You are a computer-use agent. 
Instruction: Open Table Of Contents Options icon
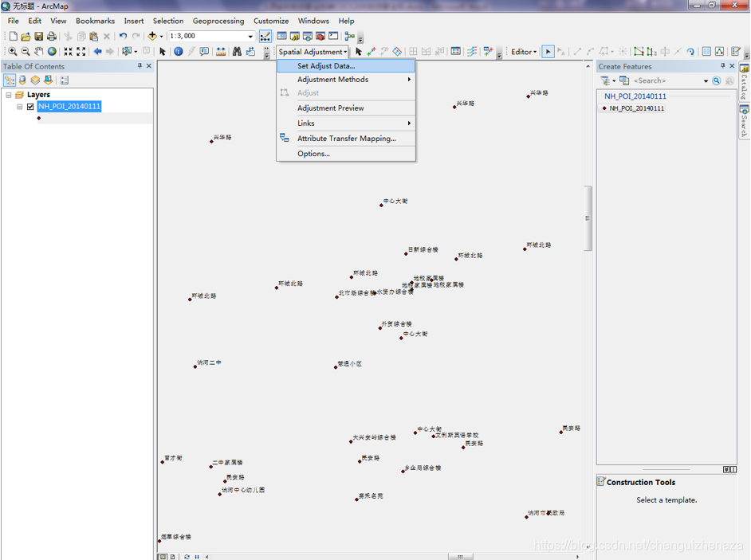[x=65, y=80]
